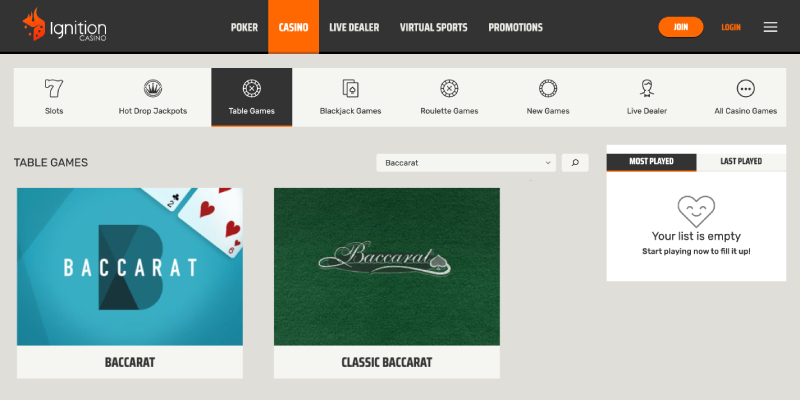Open the blue Baccarat game thumbnail

click(x=130, y=267)
